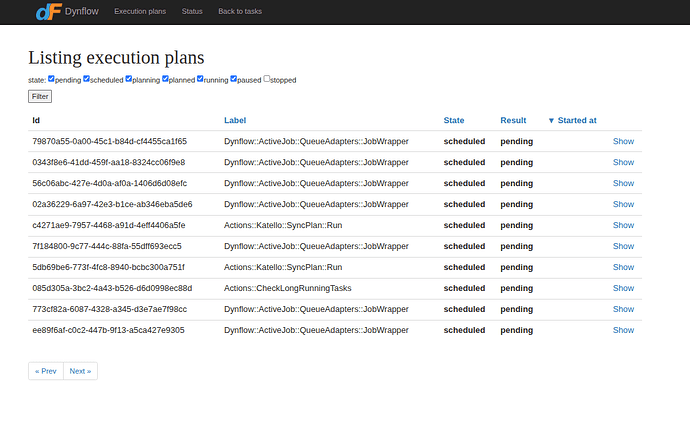Toggle the running state checkbox
The width and height of the screenshot is (690, 428).
(x=200, y=79)
